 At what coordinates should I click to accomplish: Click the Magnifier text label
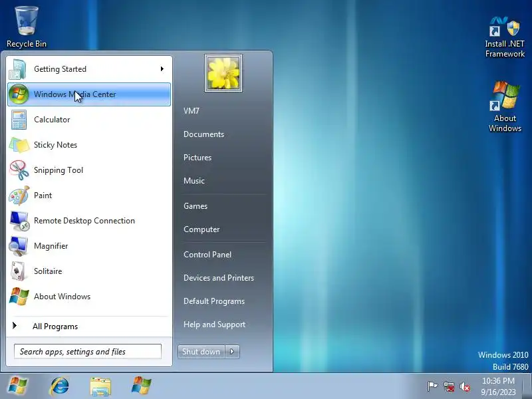point(51,246)
